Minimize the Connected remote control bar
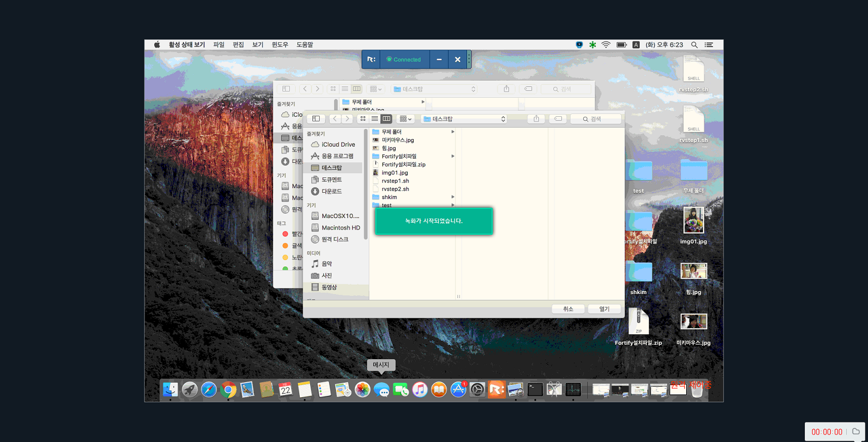 tap(439, 59)
